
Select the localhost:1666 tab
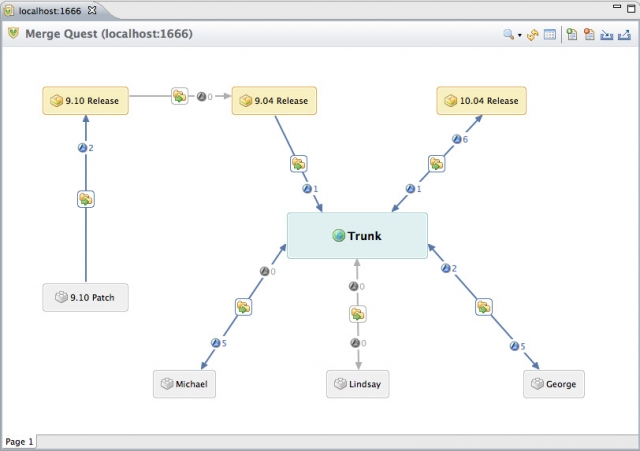pyautogui.click(x=44, y=9)
